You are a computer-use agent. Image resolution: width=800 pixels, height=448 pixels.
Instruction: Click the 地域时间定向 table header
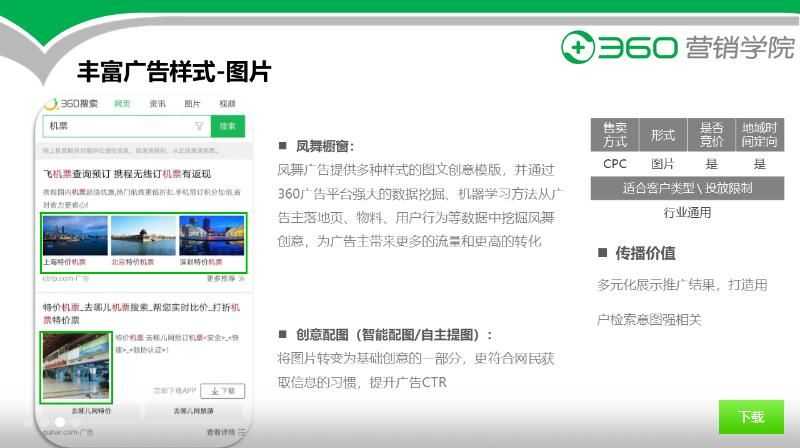(759, 135)
